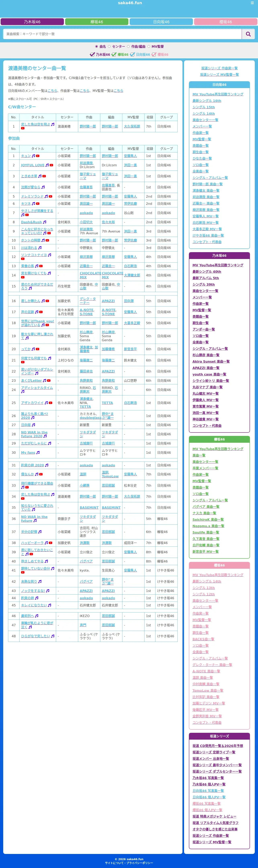Viewport: 258px width, 868px height.
Task: Open the YouTube icon beside 声の足跡
Action: coord(41,312)
